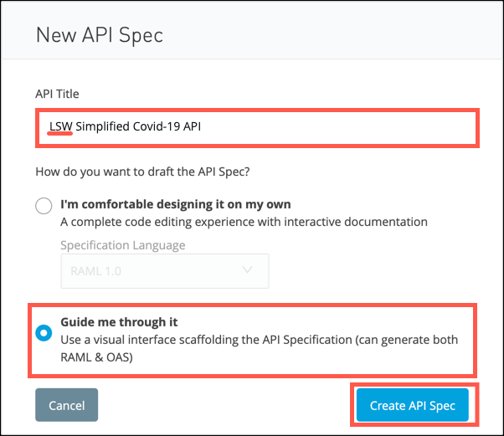Click the "RAML 1.0" value text
This screenshot has width=504, height=436.
point(95,271)
